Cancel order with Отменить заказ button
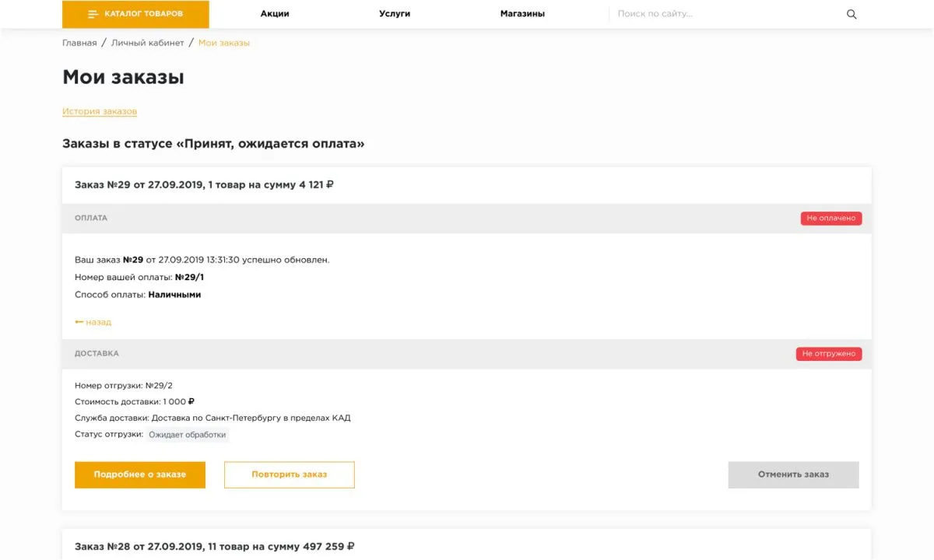This screenshot has width=934, height=560. [793, 474]
